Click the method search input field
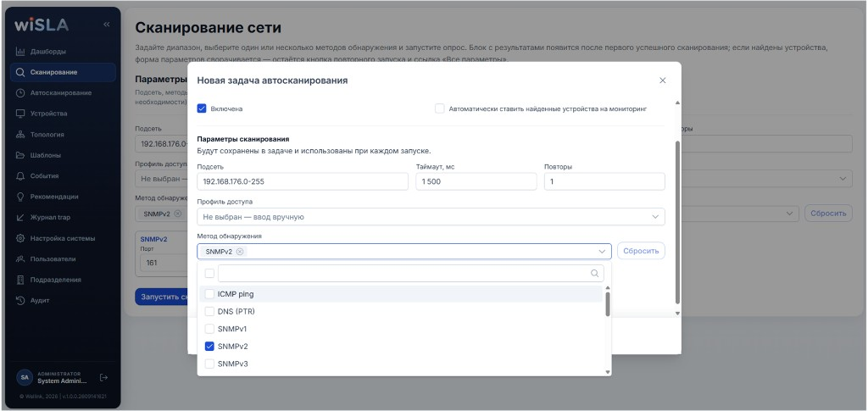 click(411, 273)
